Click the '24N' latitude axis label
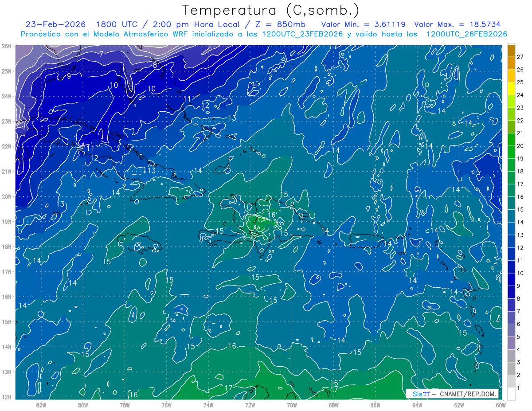This screenshot has width=532, height=411. point(7,96)
